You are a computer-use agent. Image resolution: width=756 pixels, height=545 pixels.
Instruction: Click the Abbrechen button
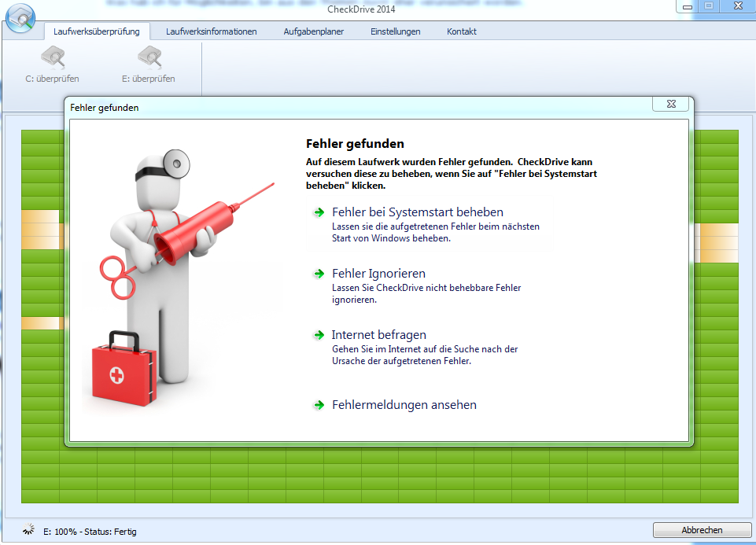[702, 530]
